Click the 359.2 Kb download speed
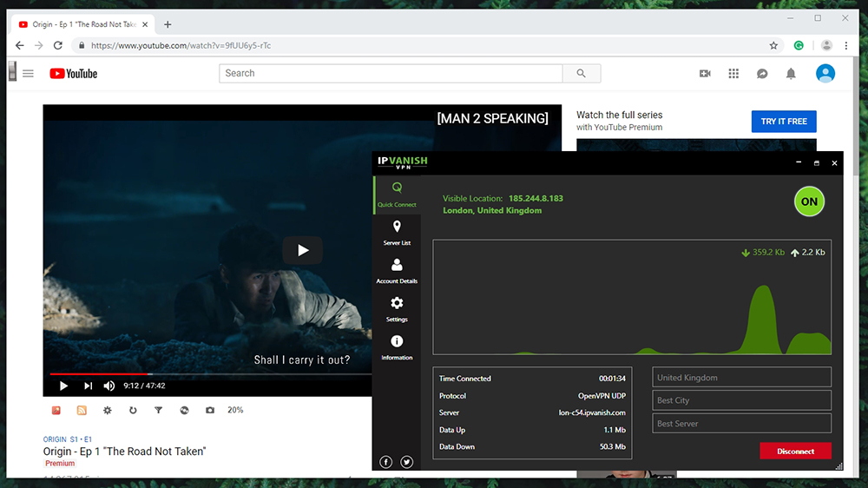This screenshot has width=868, height=488. tap(763, 252)
